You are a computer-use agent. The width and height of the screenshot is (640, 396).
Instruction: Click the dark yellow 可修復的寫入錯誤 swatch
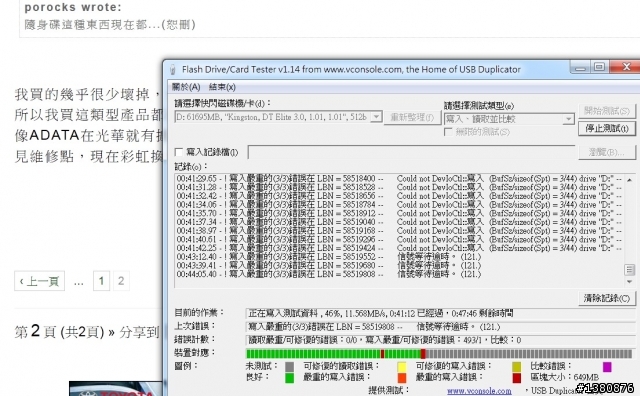517,367
